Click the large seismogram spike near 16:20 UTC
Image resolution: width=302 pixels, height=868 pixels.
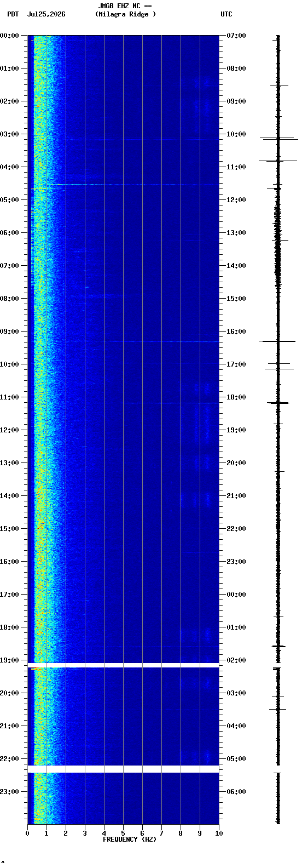point(277,341)
